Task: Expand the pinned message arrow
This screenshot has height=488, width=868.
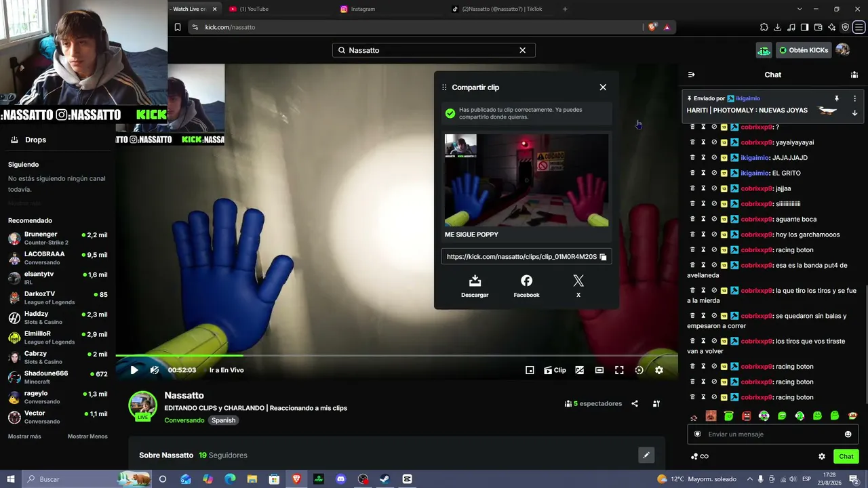Action: point(854,113)
